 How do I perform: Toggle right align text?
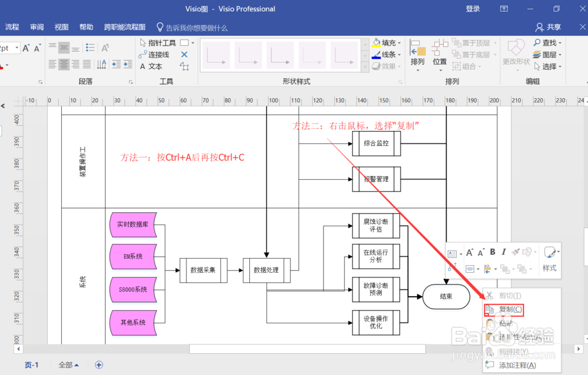coord(75,65)
